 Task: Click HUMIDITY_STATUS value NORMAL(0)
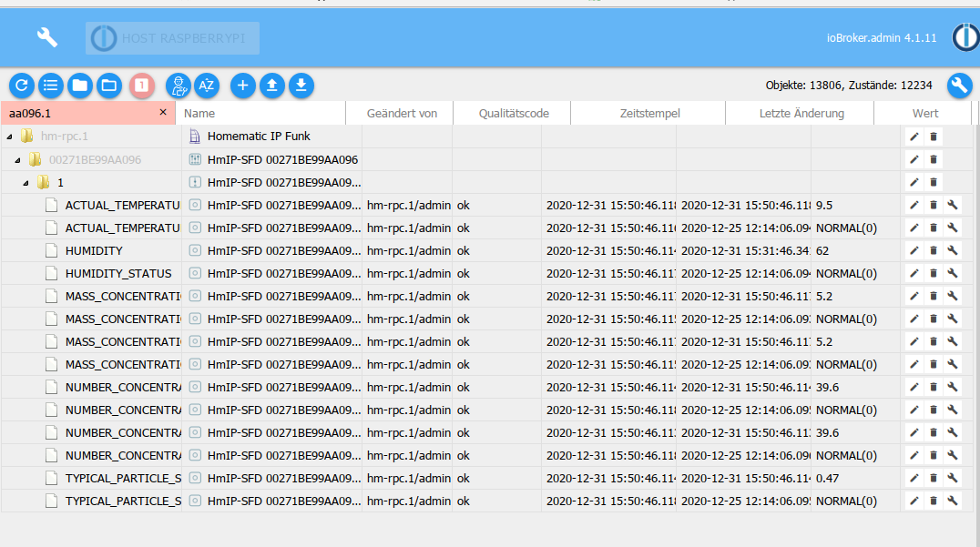pyautogui.click(x=846, y=273)
